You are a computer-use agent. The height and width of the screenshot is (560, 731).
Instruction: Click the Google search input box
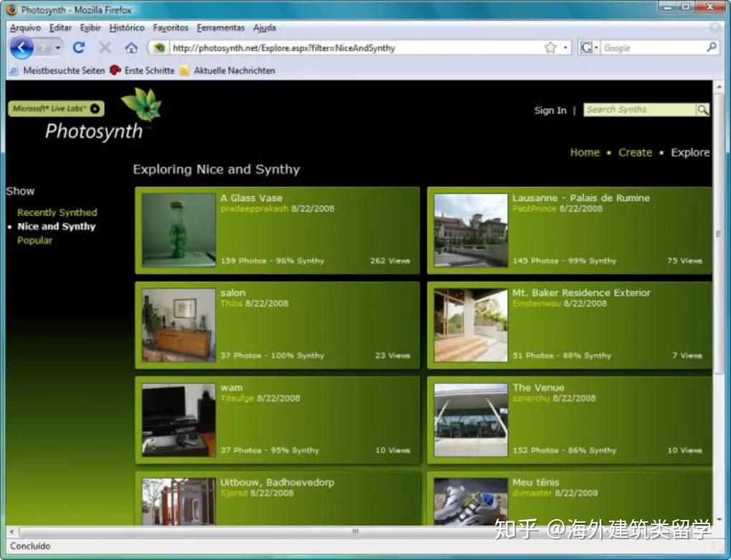(653, 47)
